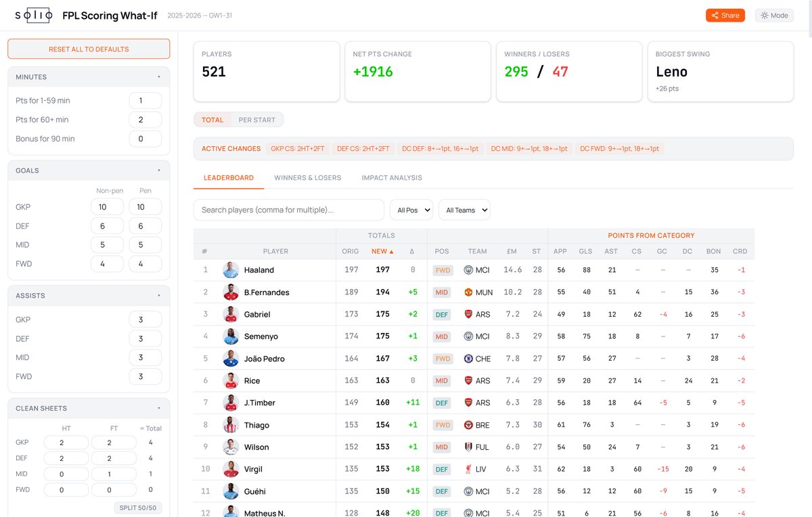Click the MCI club badge in Guéhi's row
Screen dimensions: 812x517
click(x=468, y=491)
